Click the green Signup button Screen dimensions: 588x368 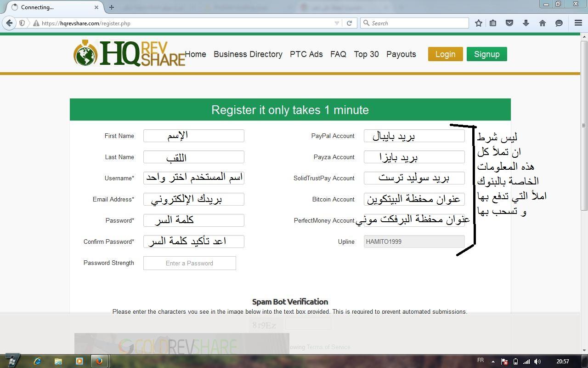coord(486,54)
